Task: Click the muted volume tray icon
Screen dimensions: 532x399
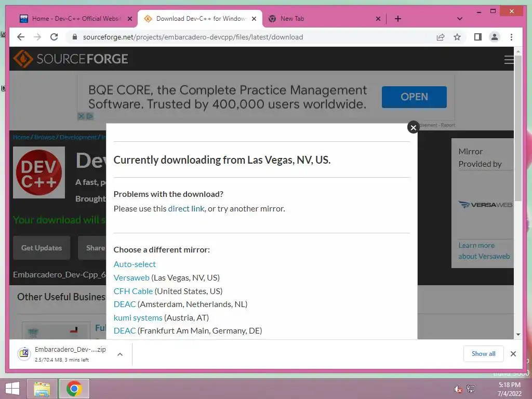Action: point(458,389)
